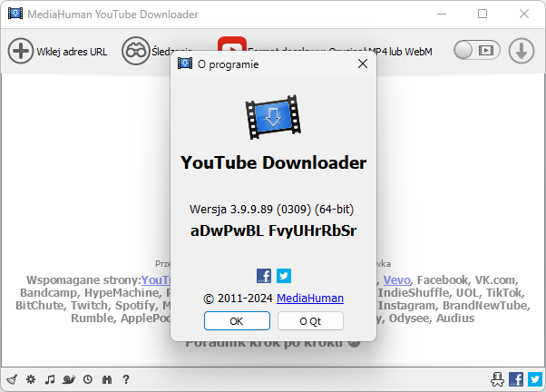Toggle the snail speed limit icon

point(69,379)
